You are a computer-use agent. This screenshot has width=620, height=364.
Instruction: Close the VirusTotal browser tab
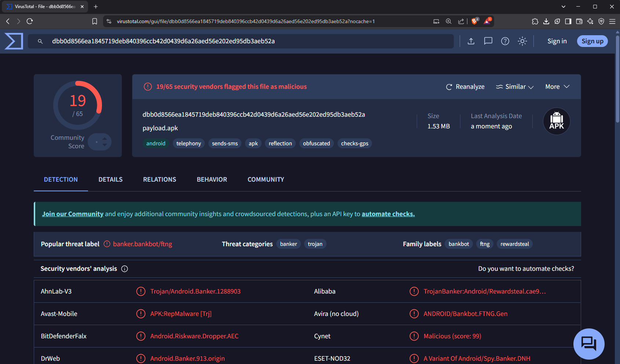(82, 7)
